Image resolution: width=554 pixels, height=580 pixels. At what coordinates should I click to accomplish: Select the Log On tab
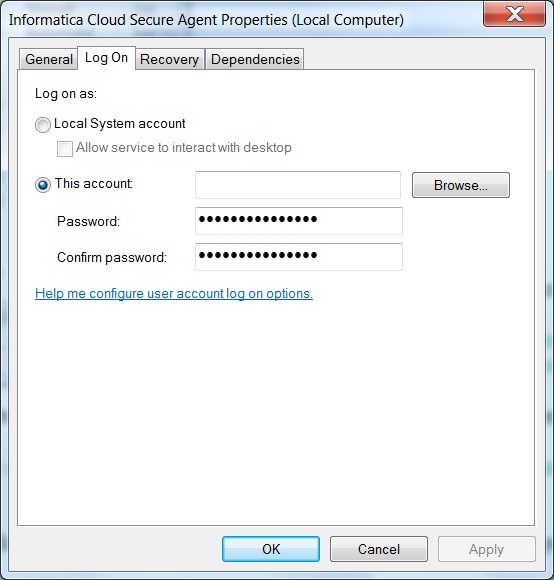point(107,58)
